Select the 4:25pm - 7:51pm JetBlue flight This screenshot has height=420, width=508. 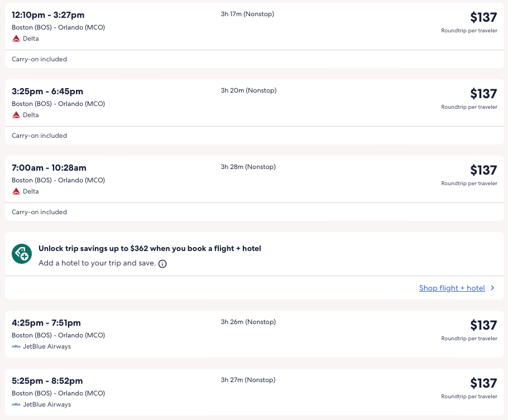point(46,323)
